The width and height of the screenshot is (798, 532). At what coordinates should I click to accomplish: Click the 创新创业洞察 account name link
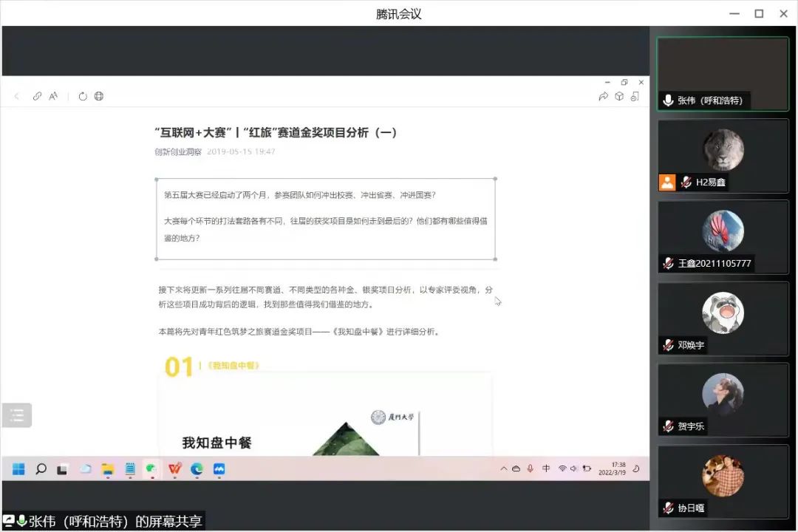click(x=177, y=151)
